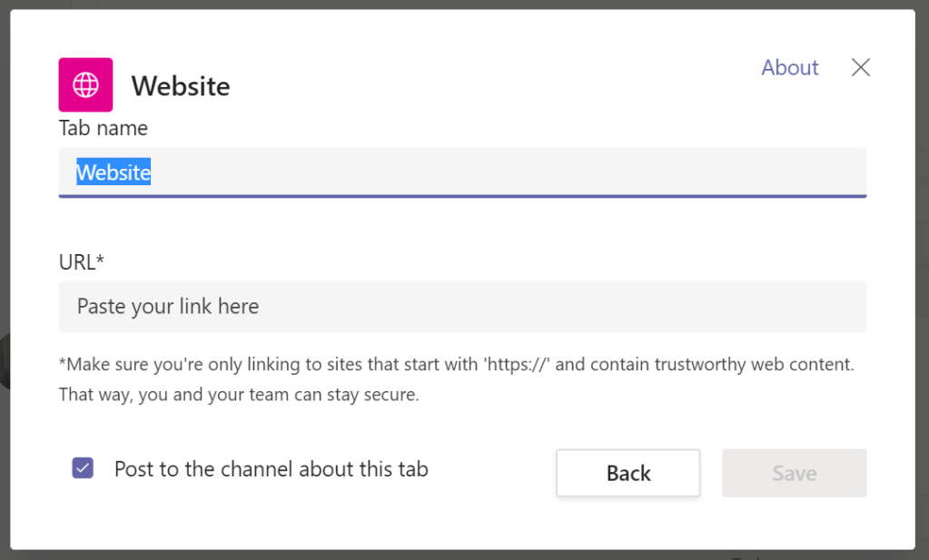Click the 'Tab name' field label

coord(104,128)
